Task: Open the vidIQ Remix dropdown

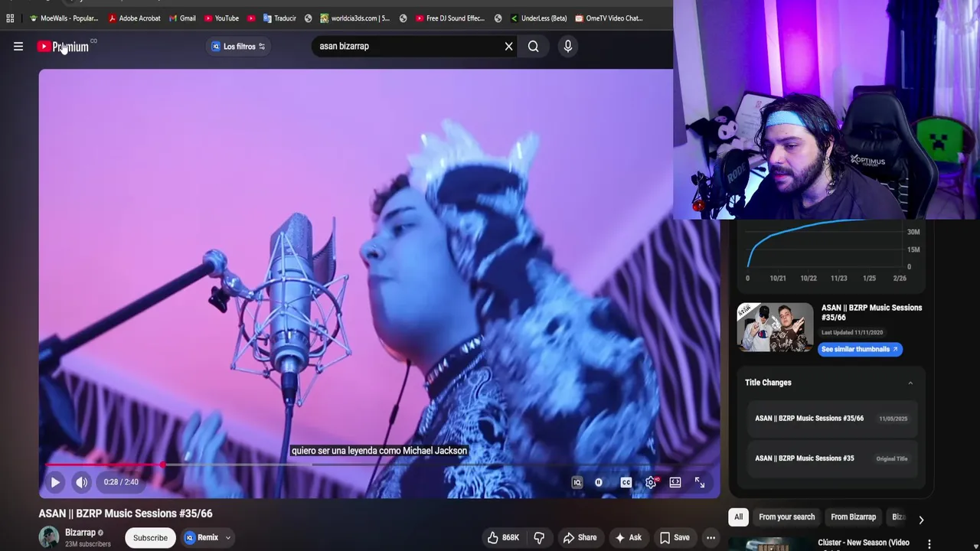Action: 208,537
